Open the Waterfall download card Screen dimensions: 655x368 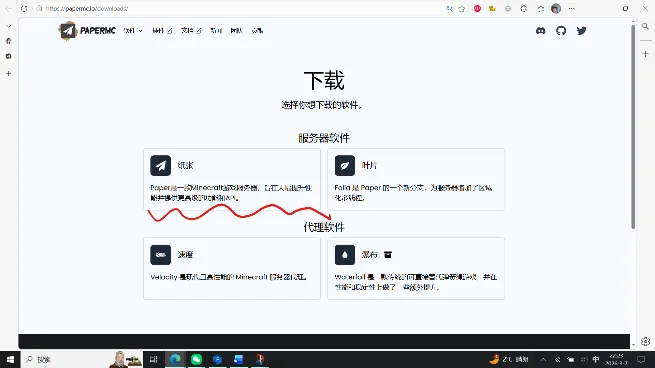pos(416,269)
